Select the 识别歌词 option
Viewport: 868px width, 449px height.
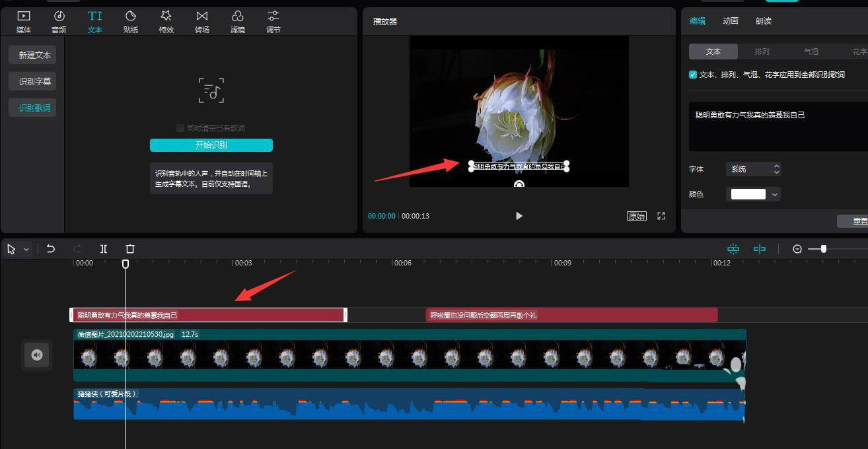[x=33, y=108]
